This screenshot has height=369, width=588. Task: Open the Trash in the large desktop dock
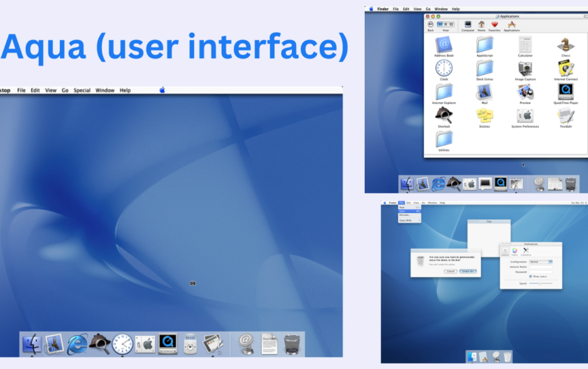click(x=292, y=344)
